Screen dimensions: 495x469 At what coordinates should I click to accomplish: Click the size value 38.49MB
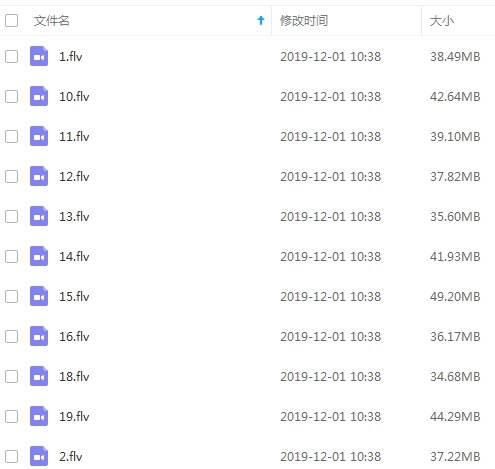pos(455,57)
